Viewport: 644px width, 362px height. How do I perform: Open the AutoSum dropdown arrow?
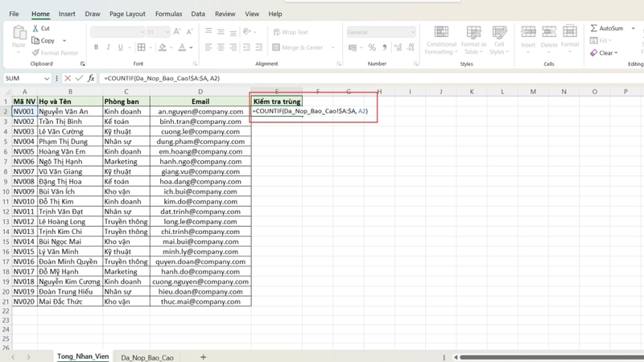[634, 28]
